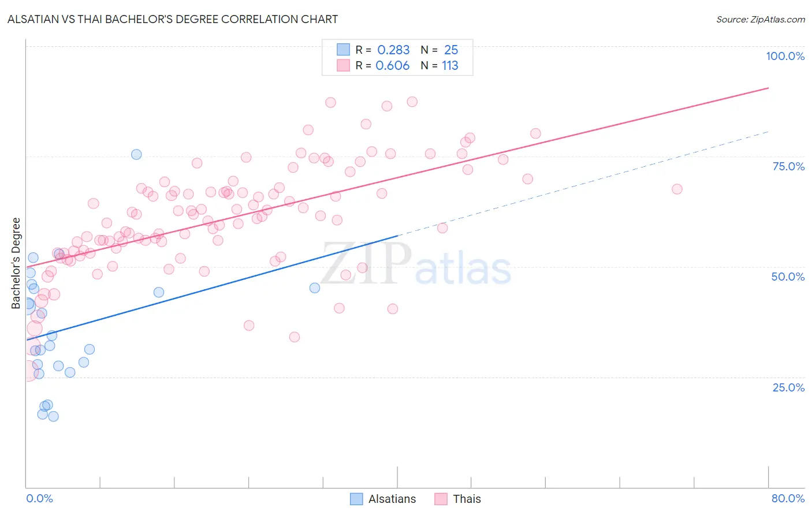Image resolution: width=812 pixels, height=515 pixels.
Task: Click the pink Thais legend swatch
Action: [441, 499]
